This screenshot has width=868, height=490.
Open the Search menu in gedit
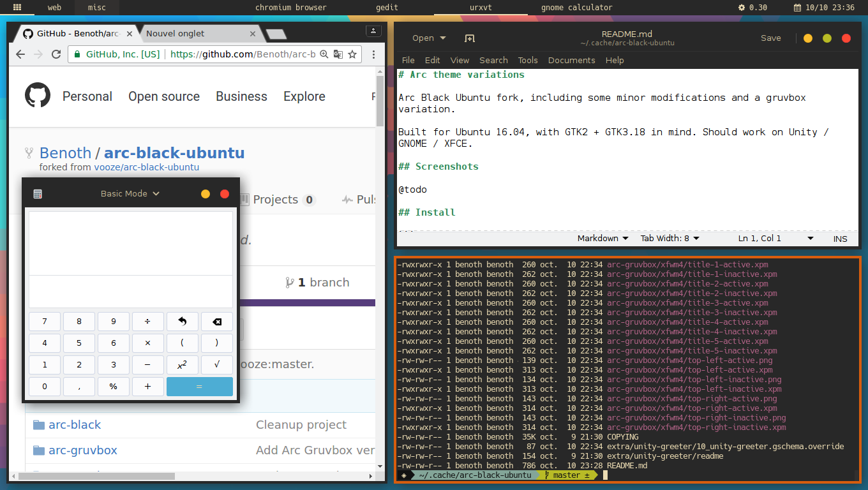493,60
